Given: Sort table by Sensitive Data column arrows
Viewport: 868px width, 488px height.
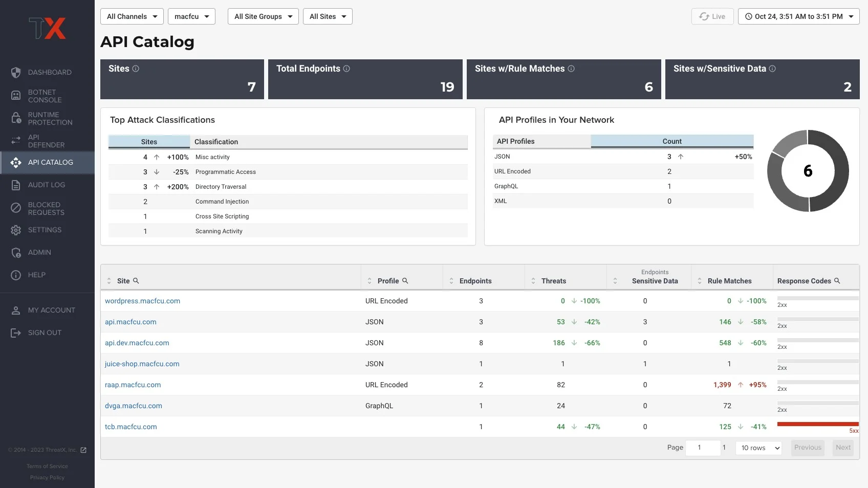Looking at the screenshot, I should 615,281.
